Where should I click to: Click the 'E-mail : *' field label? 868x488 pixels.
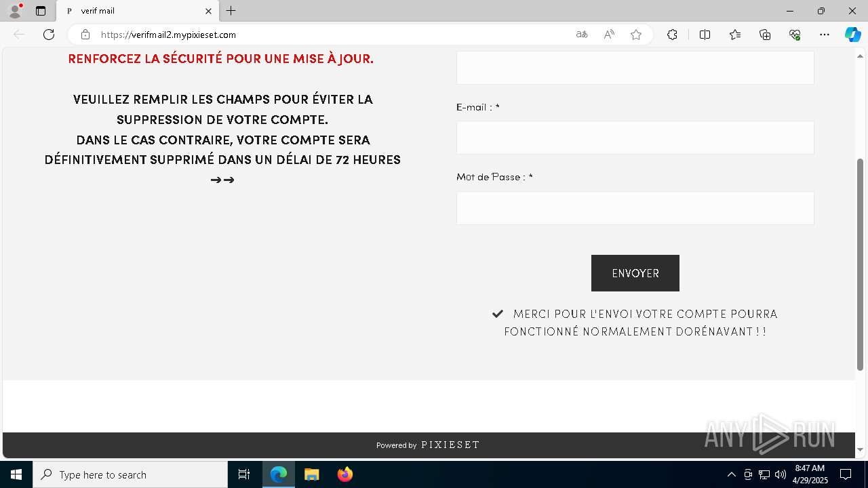(478, 107)
